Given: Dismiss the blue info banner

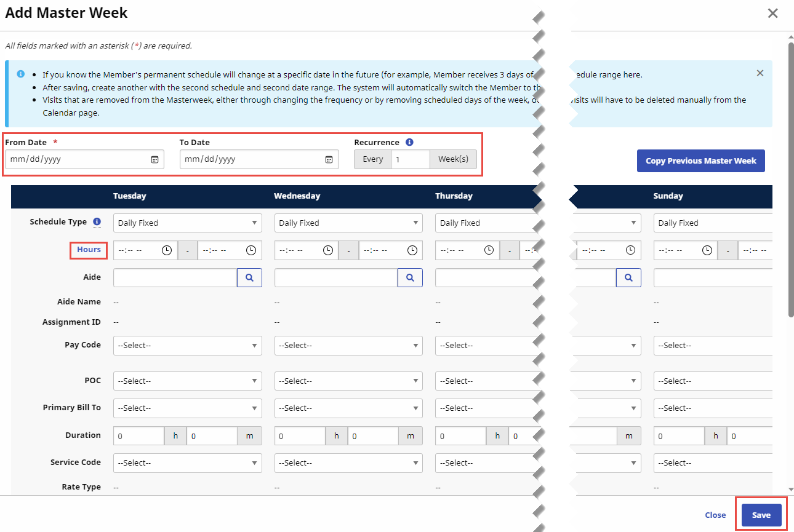Looking at the screenshot, I should pyautogui.click(x=760, y=73).
